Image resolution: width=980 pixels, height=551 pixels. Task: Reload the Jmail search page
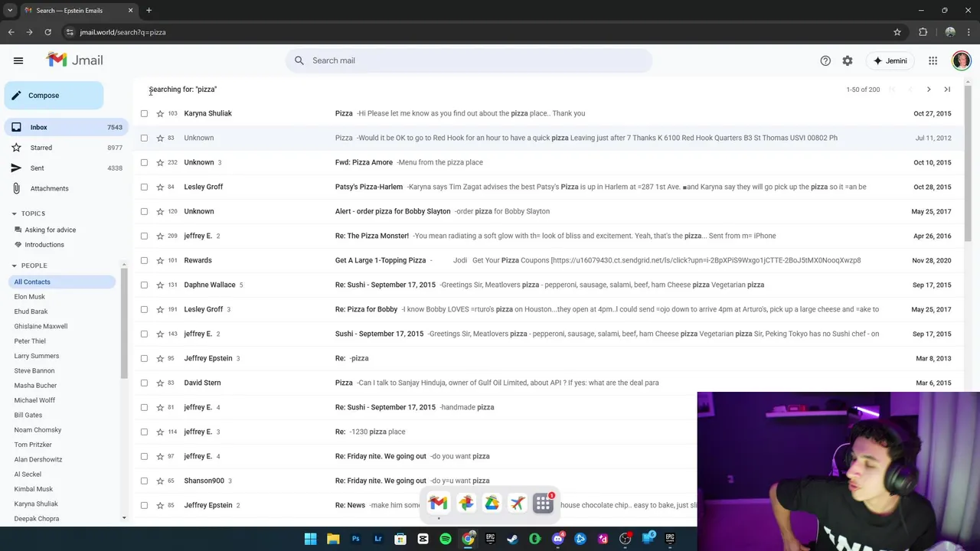pyautogui.click(x=47, y=32)
